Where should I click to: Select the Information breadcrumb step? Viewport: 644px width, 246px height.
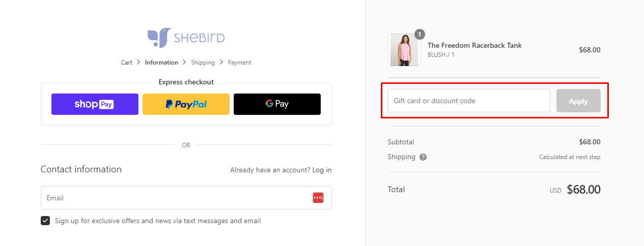point(161,63)
